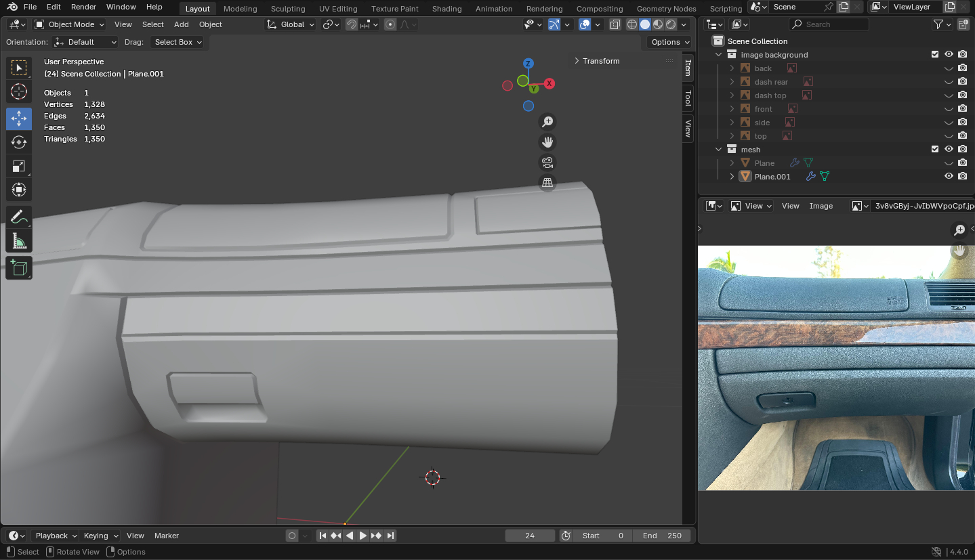Click the Outliner search field

829,24
